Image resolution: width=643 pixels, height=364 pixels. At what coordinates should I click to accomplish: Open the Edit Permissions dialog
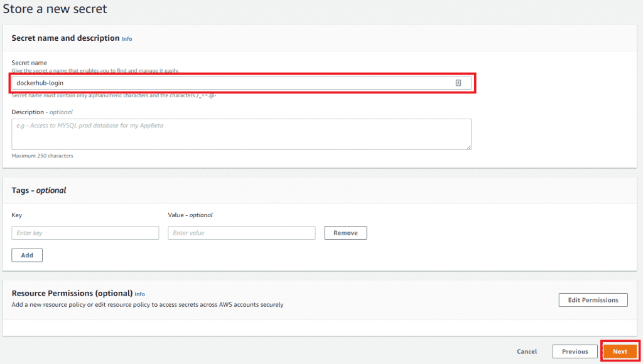(x=593, y=300)
